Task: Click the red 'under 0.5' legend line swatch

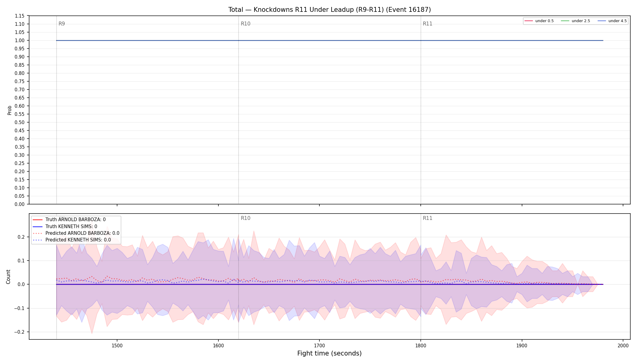Action: [x=529, y=21]
